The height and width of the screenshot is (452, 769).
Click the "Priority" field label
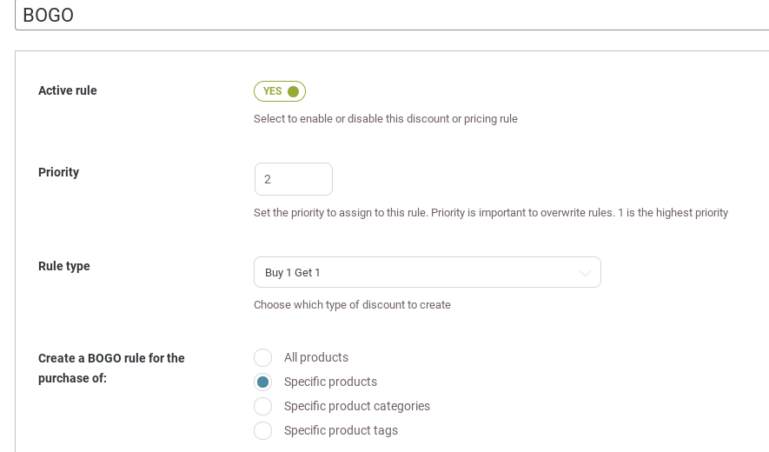58,172
